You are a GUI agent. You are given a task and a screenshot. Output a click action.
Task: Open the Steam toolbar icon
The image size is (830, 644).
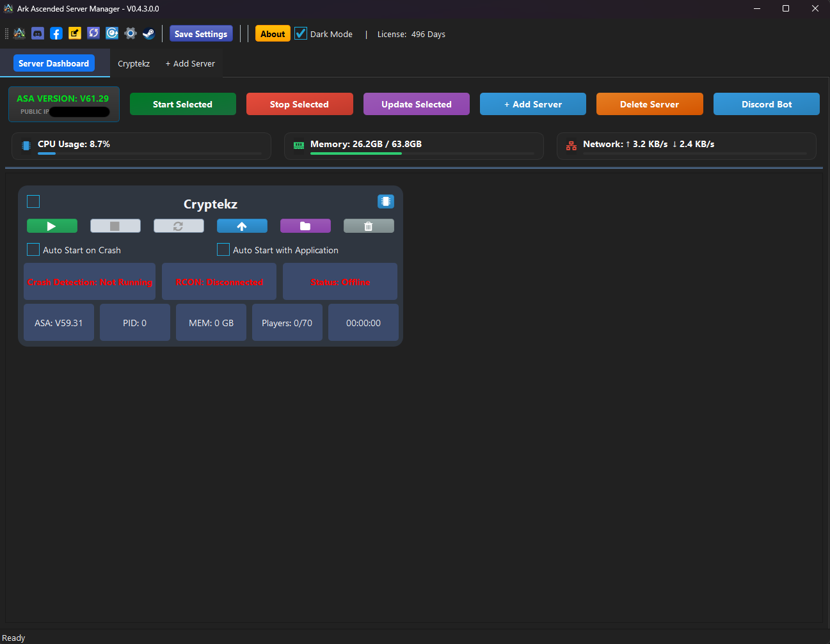[x=148, y=33]
